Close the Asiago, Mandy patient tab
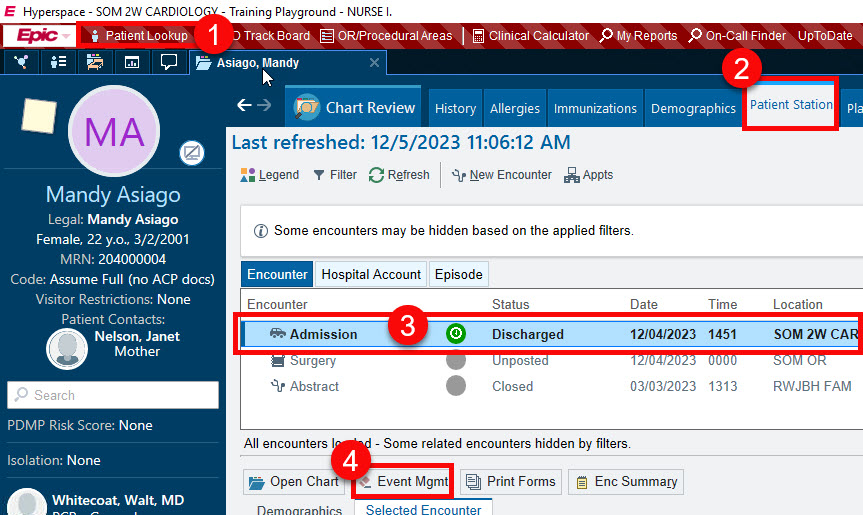This screenshot has width=863, height=515. [375, 63]
